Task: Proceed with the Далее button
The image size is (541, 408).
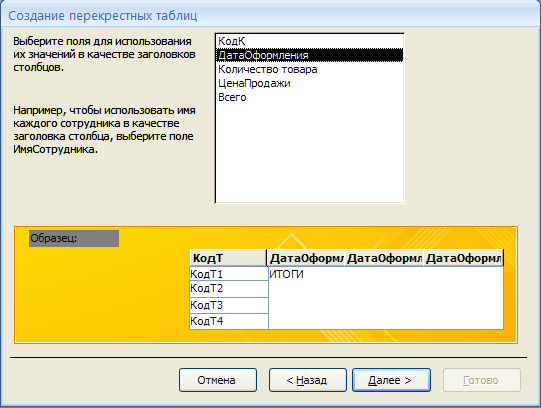Action: click(391, 380)
